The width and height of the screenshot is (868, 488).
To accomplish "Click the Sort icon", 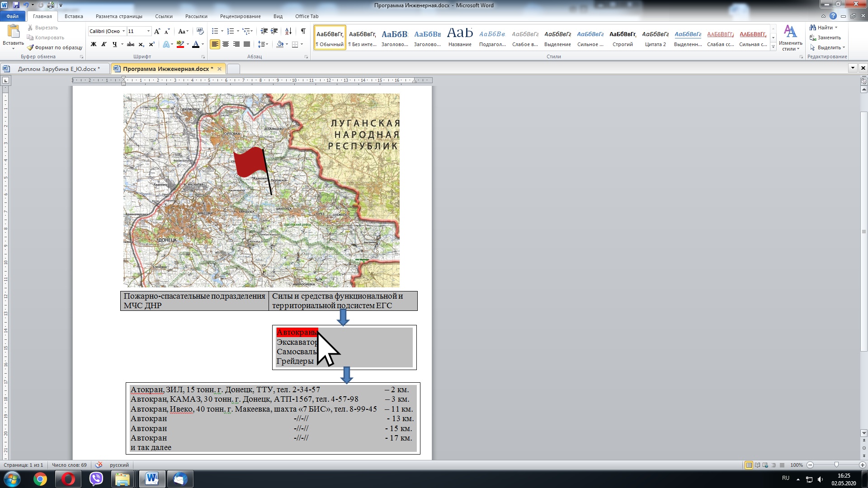I will pyautogui.click(x=288, y=31).
